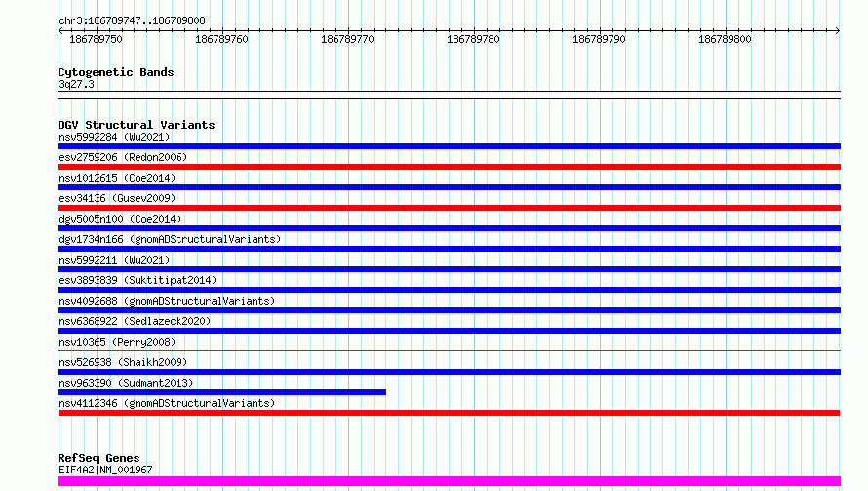
Task: Click the red bar under esv34136 (Gusev2009)
Action: pos(449,208)
